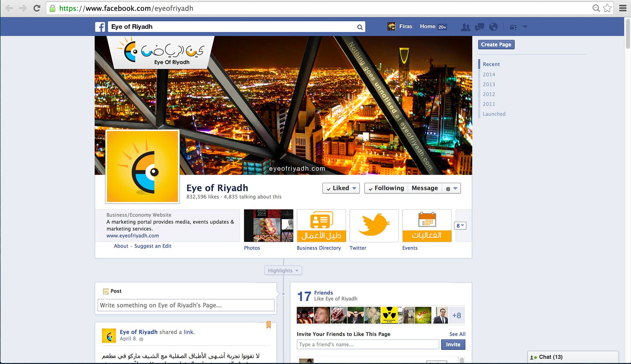Click the browser forward arrow
The width and height of the screenshot is (631, 364).
pos(23,8)
